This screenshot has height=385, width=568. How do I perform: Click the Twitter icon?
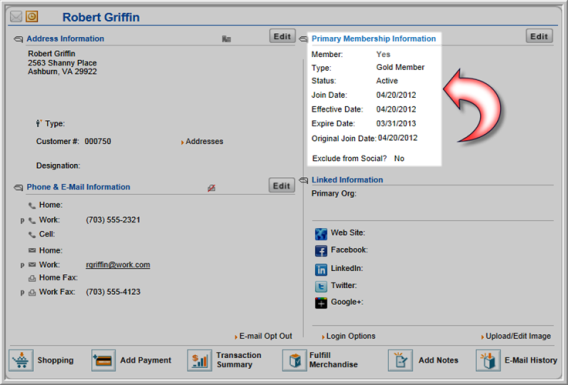[x=321, y=286]
